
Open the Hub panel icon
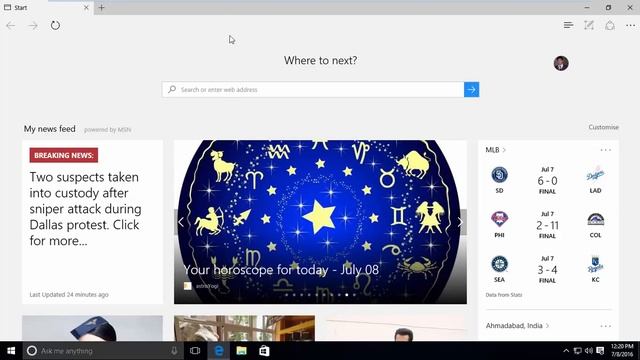(568, 25)
